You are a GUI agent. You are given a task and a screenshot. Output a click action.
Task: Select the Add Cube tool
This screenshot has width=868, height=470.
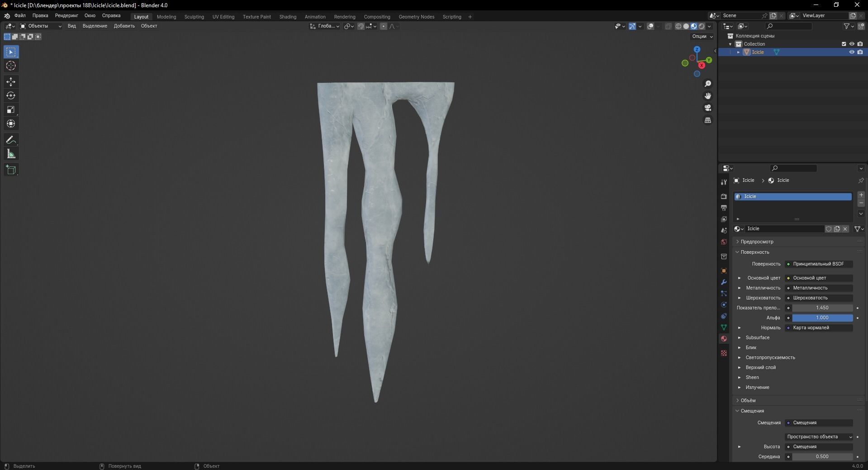(x=11, y=170)
